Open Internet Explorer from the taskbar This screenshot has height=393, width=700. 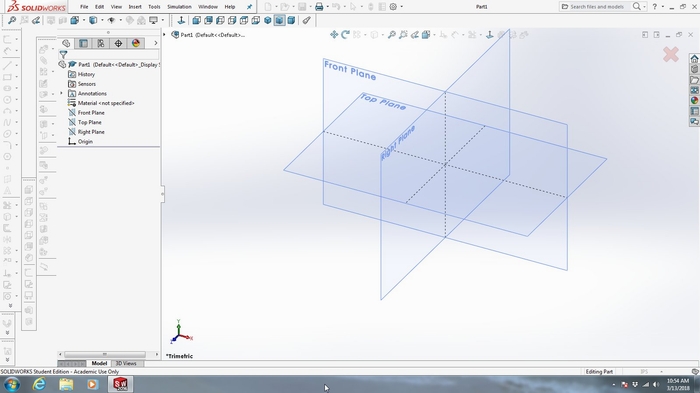(39, 384)
